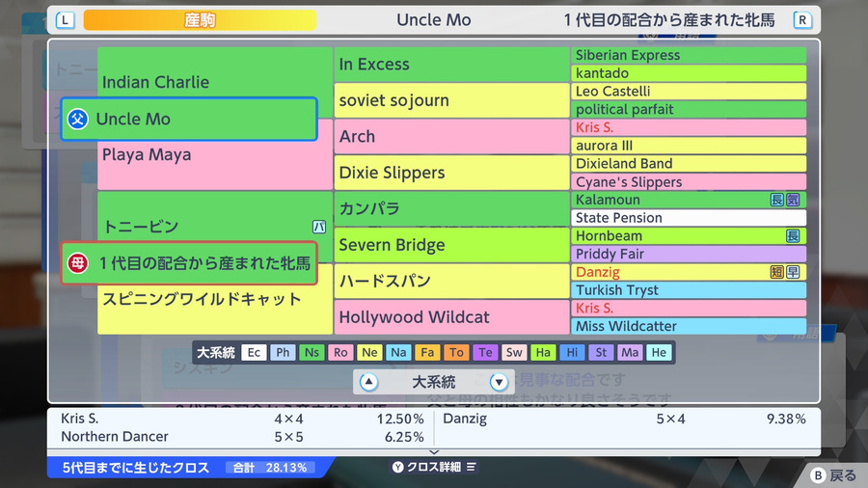Click the 長 badge on Hornbeam row
The height and width of the screenshot is (488, 868).
[x=793, y=236]
